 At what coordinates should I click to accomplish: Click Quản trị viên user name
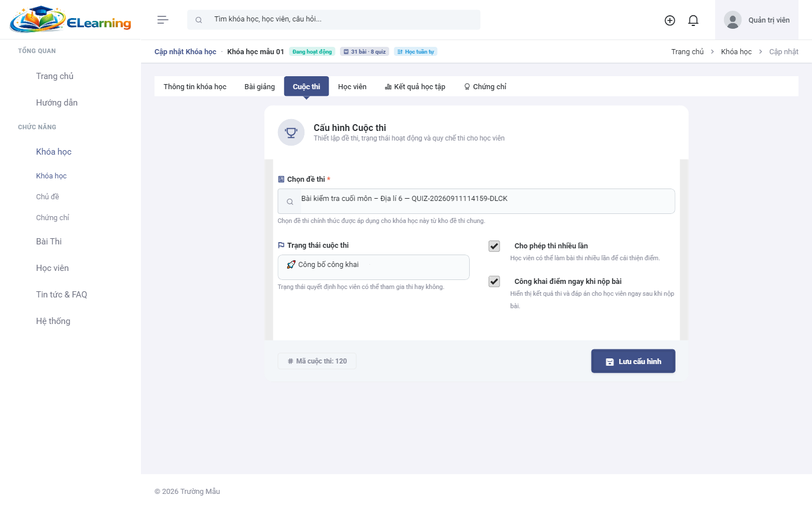tap(769, 20)
